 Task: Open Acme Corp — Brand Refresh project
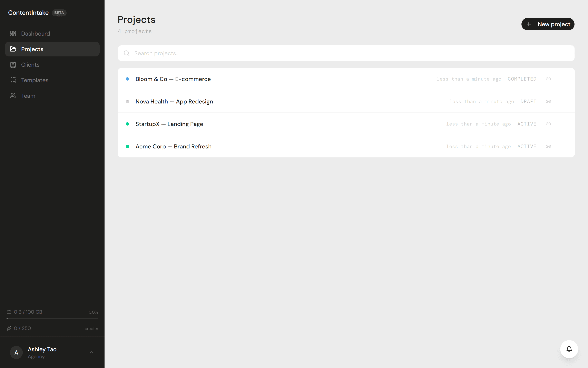point(346,147)
